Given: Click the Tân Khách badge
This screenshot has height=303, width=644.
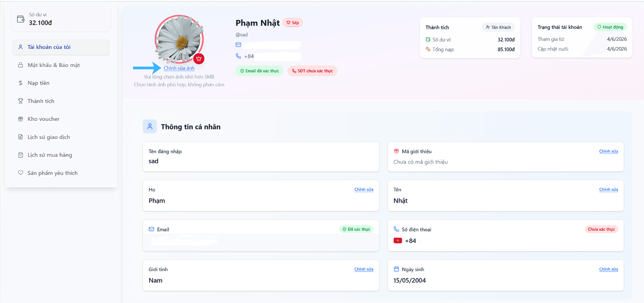Looking at the screenshot, I should tap(498, 27).
